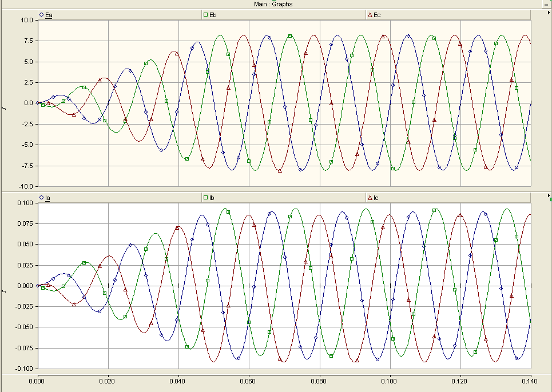The width and height of the screenshot is (552, 392).
Task: Open the arrow menu of the Ea/Eb/Ec graph
Action: [x=549, y=13]
